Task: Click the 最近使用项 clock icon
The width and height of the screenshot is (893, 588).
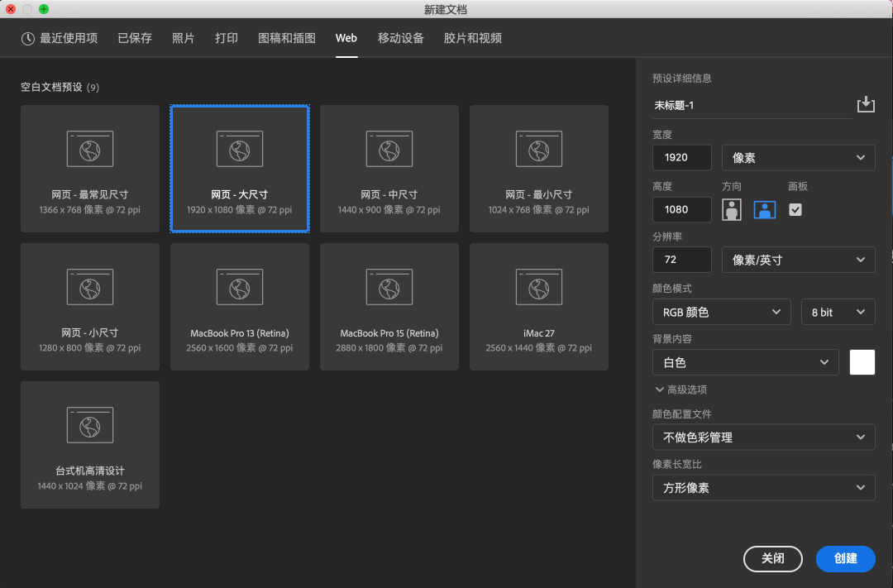Action: click(27, 38)
